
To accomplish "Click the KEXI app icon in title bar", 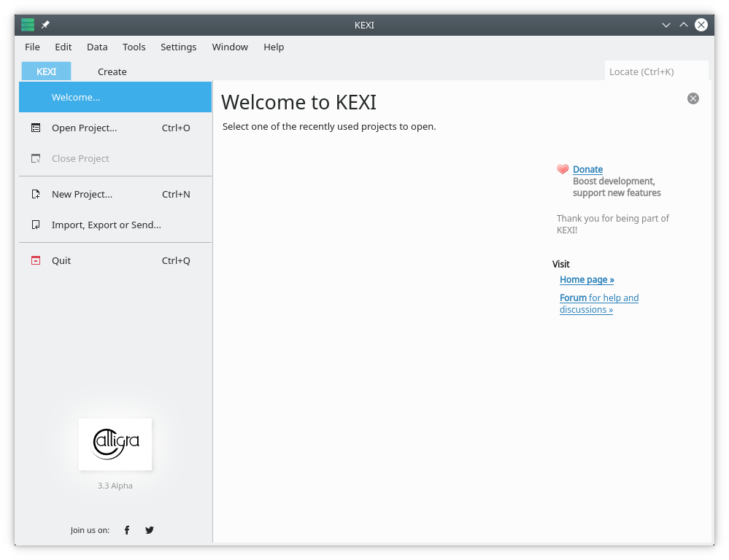I will 28,25.
